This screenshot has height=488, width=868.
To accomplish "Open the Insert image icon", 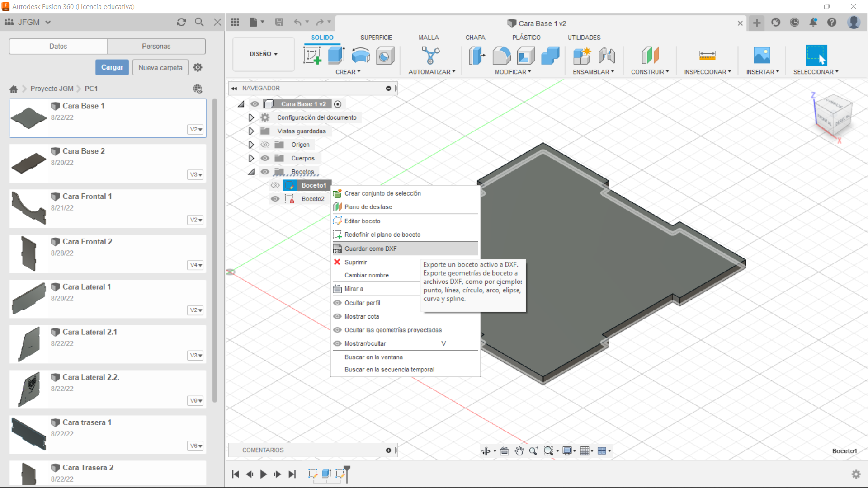I will click(x=762, y=56).
